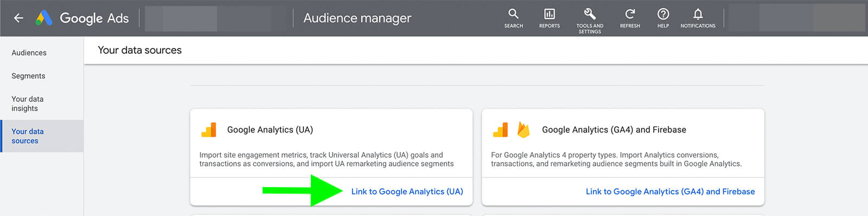The width and height of the screenshot is (868, 216).
Task: Click the Your data sources page heading
Action: coord(139,50)
